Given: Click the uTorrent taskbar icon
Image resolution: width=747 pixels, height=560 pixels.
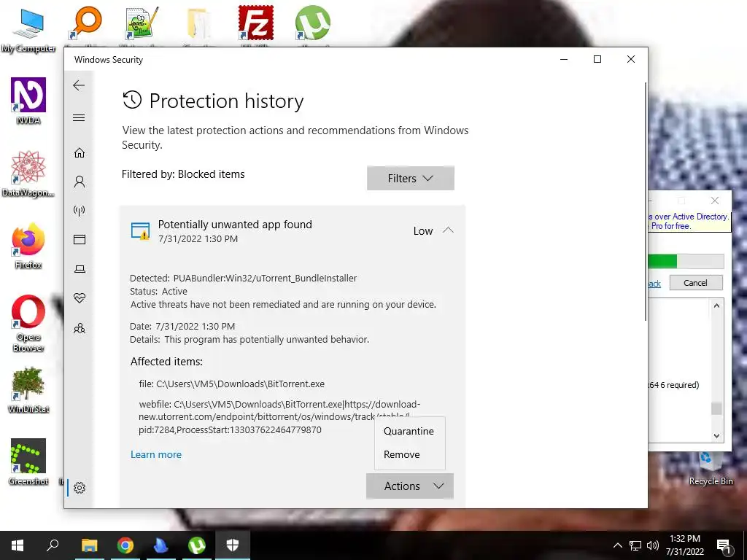Looking at the screenshot, I should click(196, 545).
